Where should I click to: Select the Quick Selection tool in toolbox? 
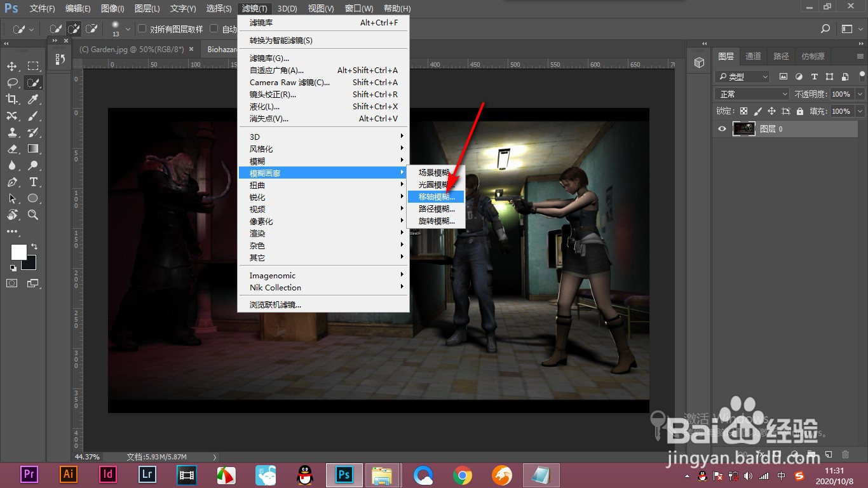tap(33, 83)
